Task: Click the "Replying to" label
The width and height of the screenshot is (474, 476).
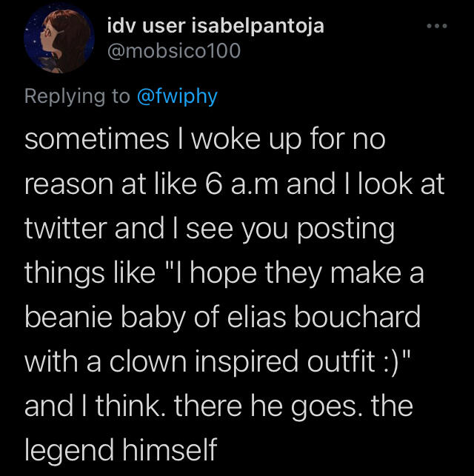Action: pyautogui.click(x=78, y=97)
